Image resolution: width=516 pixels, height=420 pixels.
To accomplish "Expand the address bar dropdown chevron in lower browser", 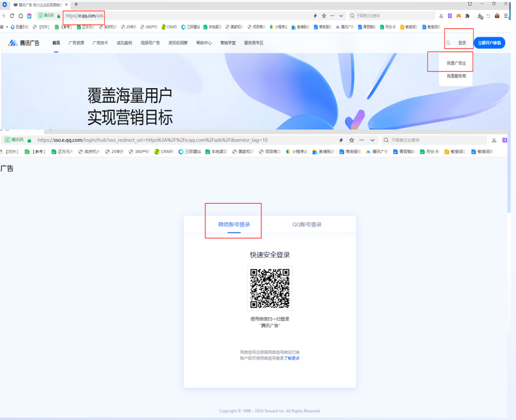I will coord(372,140).
